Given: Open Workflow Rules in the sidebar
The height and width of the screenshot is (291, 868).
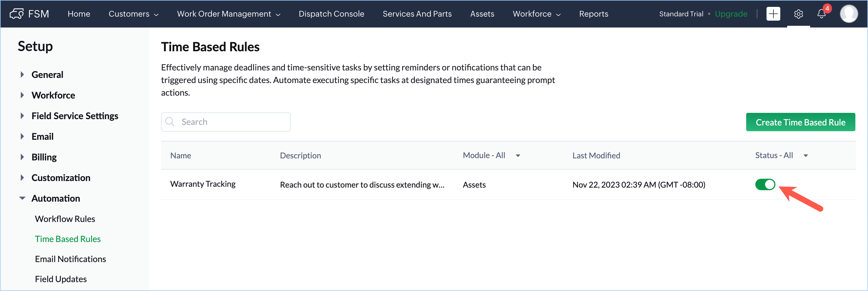Looking at the screenshot, I should coord(65,219).
